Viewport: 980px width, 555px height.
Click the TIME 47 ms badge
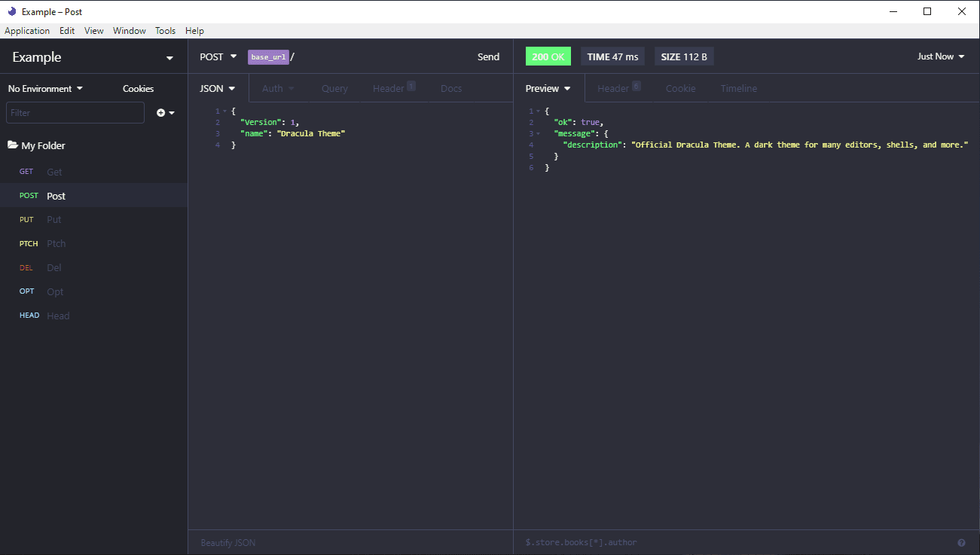[612, 56]
